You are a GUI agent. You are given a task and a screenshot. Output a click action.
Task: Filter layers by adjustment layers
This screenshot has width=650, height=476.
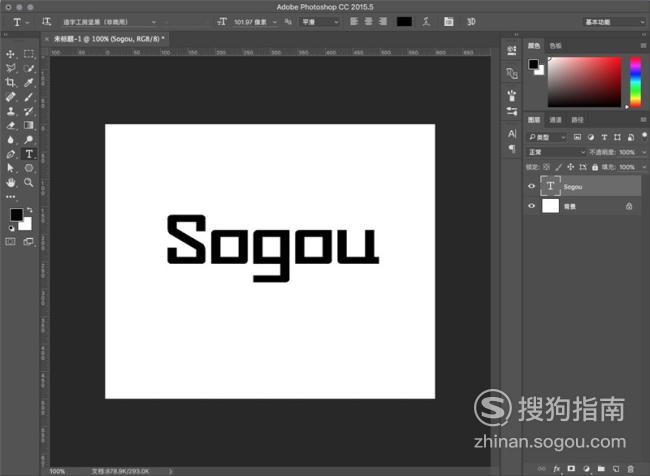(591, 137)
